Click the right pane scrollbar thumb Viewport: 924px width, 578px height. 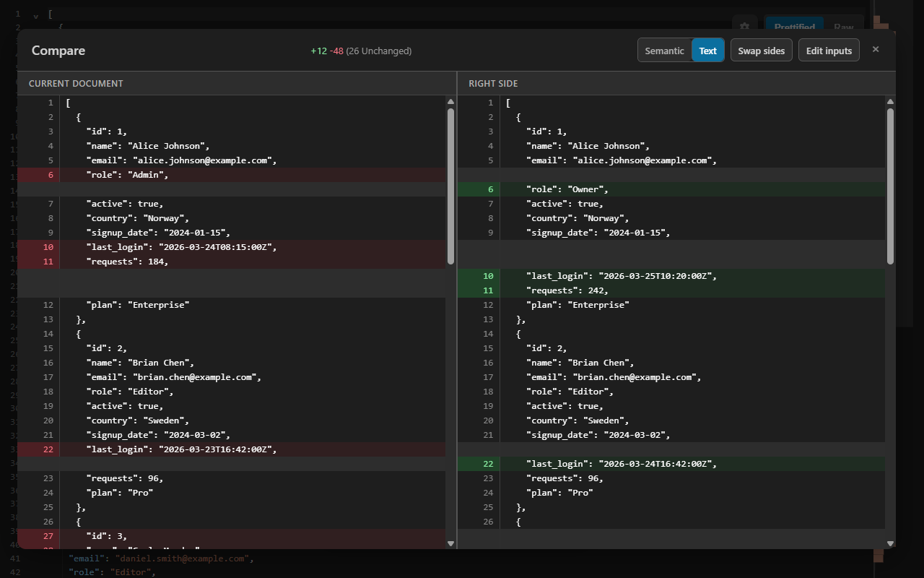(x=890, y=186)
